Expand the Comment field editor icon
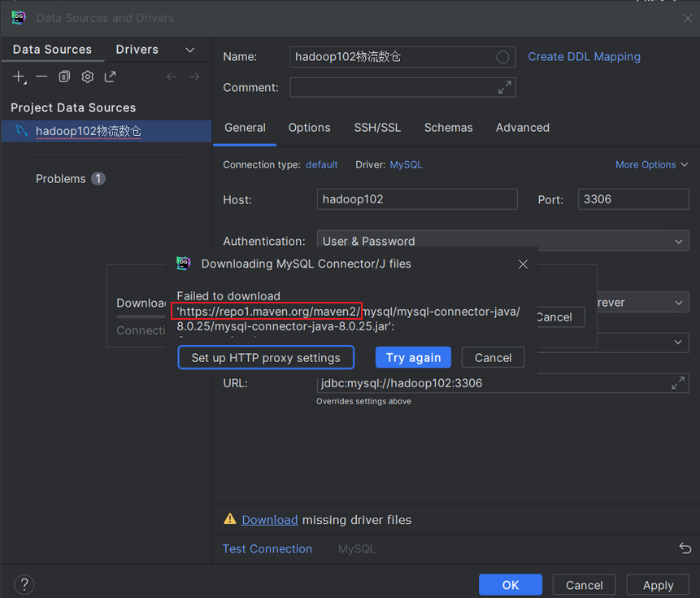Image resolution: width=700 pixels, height=598 pixels. 504,88
